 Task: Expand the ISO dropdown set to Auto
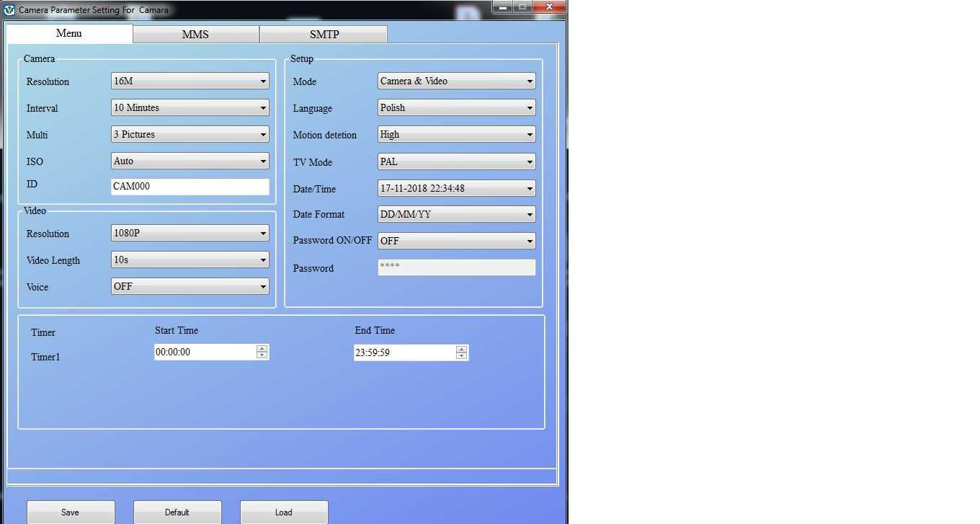pyautogui.click(x=190, y=161)
